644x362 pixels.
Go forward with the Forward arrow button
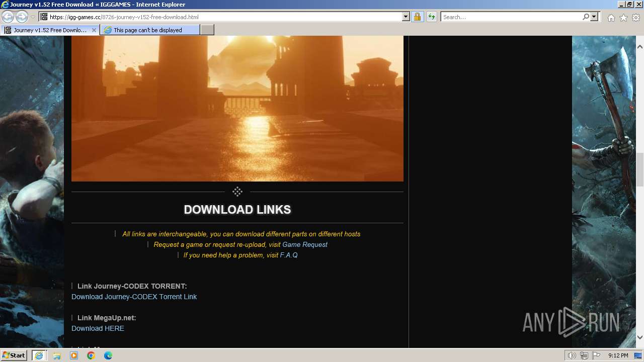point(22,17)
